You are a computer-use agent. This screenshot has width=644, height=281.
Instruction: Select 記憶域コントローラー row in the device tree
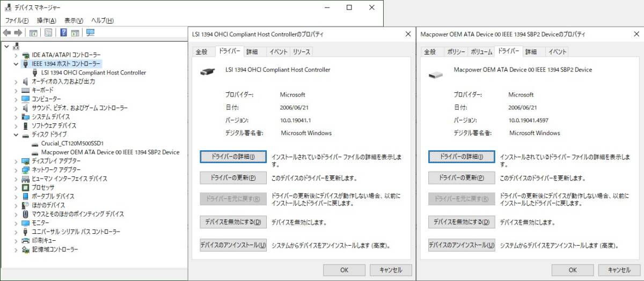pos(55,249)
